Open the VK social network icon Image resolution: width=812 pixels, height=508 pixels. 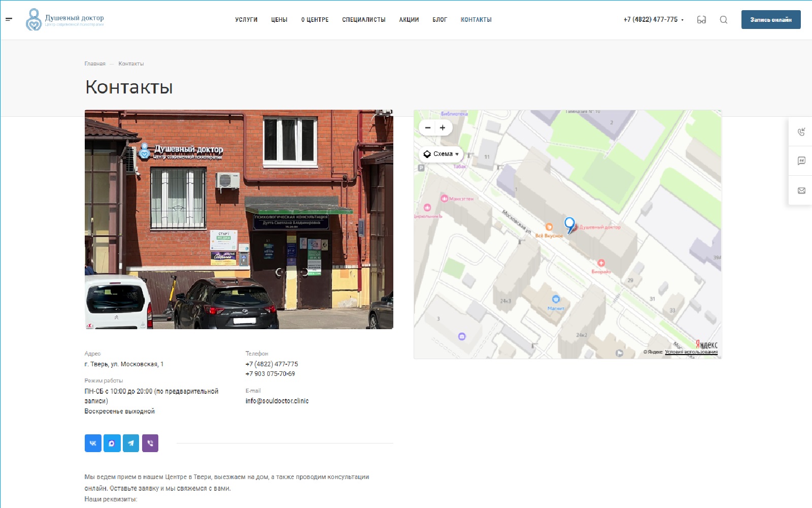(x=93, y=443)
